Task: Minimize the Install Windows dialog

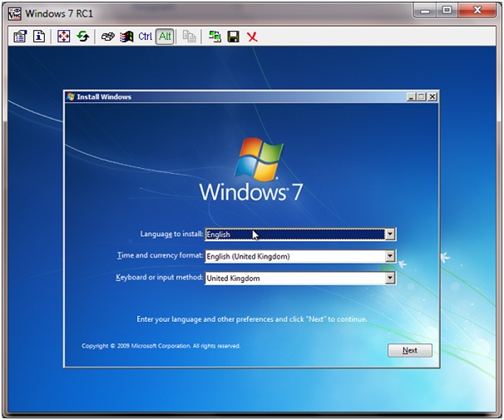Action: click(411, 96)
